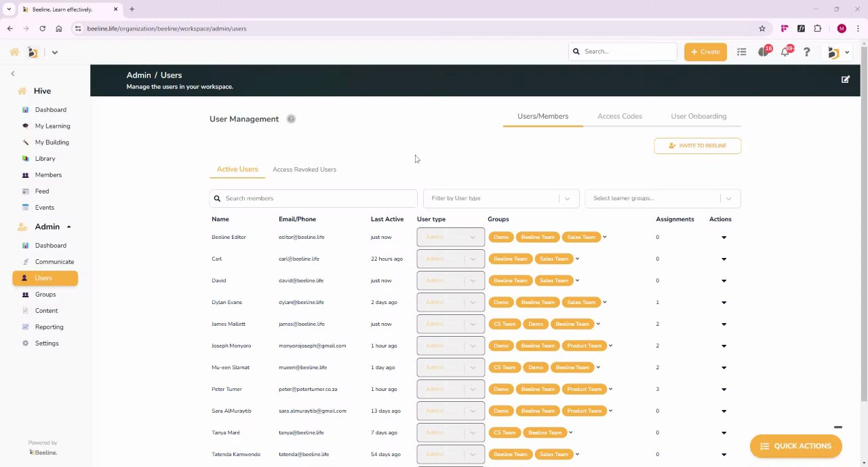Click the top Search field
This screenshot has width=868, height=467.
pyautogui.click(x=623, y=52)
